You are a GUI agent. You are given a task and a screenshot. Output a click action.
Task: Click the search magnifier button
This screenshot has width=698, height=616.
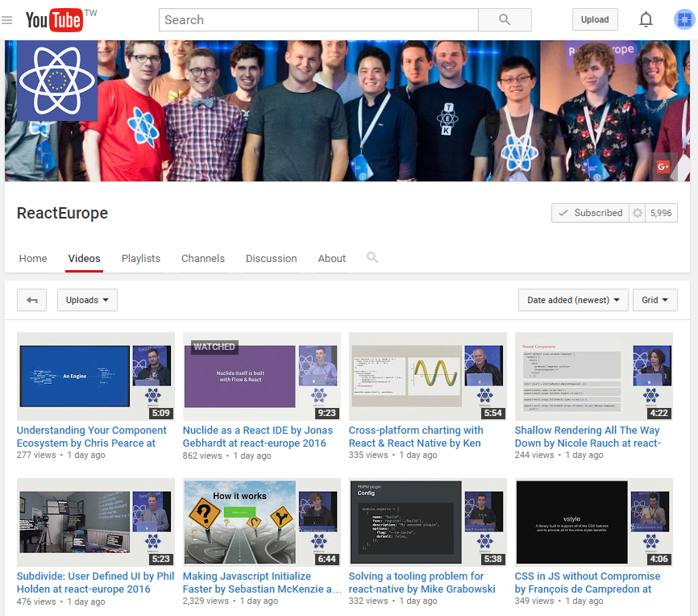point(505,19)
